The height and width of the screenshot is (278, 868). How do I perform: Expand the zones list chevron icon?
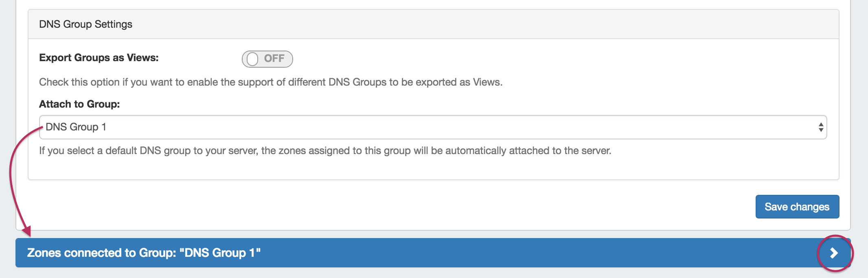(x=834, y=253)
